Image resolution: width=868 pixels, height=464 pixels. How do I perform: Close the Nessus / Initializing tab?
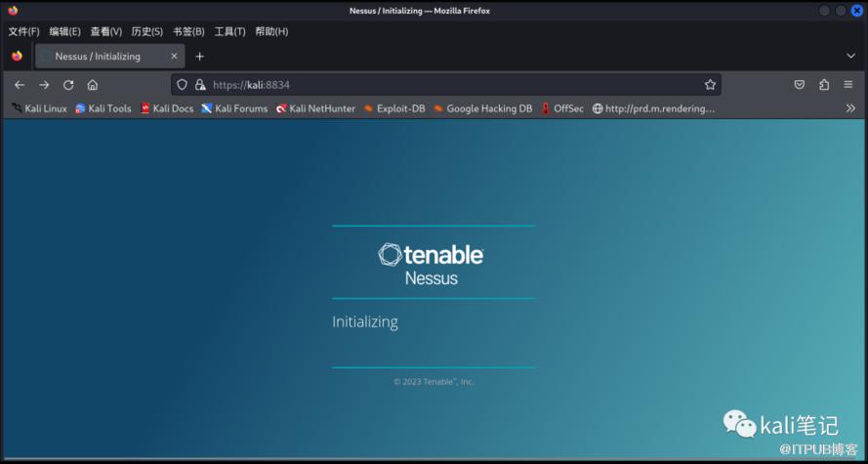coord(174,57)
